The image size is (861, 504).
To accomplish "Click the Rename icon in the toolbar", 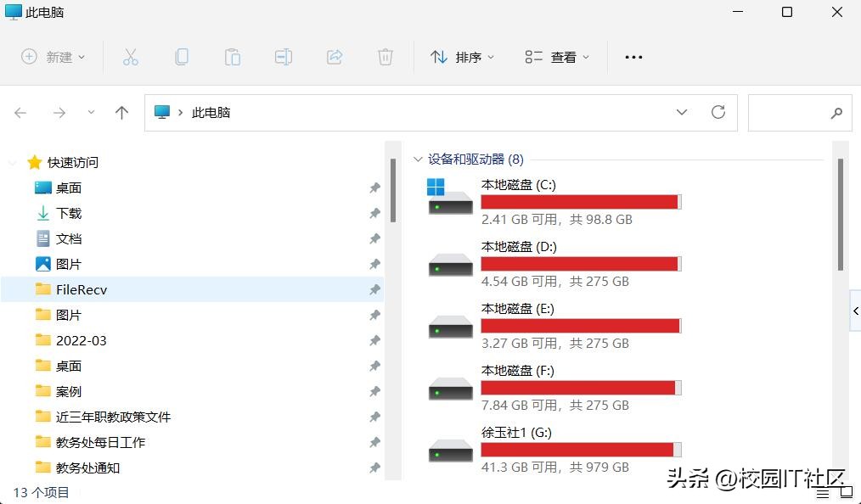I will 284,57.
